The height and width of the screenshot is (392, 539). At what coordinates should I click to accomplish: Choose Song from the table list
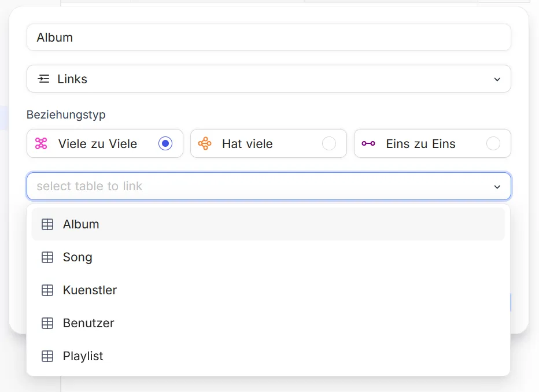77,257
